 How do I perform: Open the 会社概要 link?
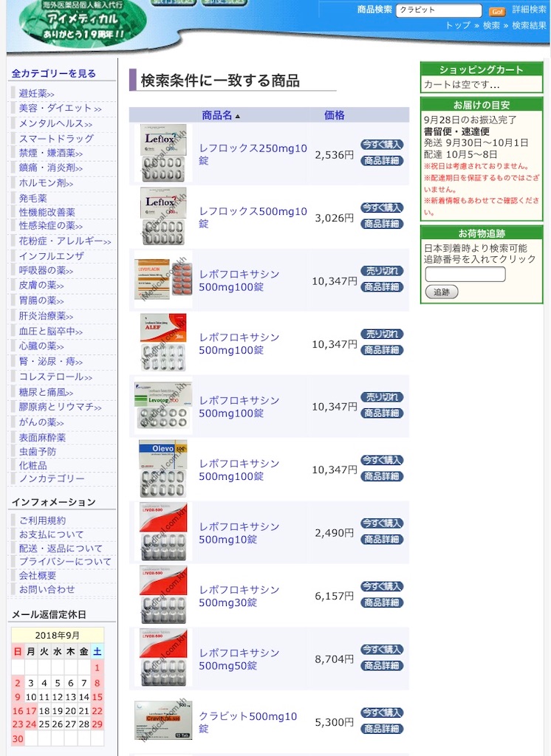click(37, 576)
